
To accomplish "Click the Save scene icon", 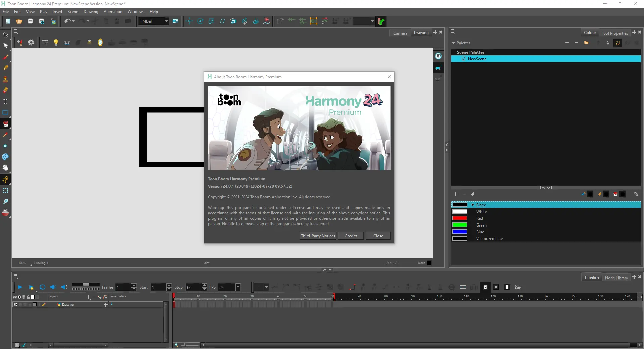I will pos(30,21).
